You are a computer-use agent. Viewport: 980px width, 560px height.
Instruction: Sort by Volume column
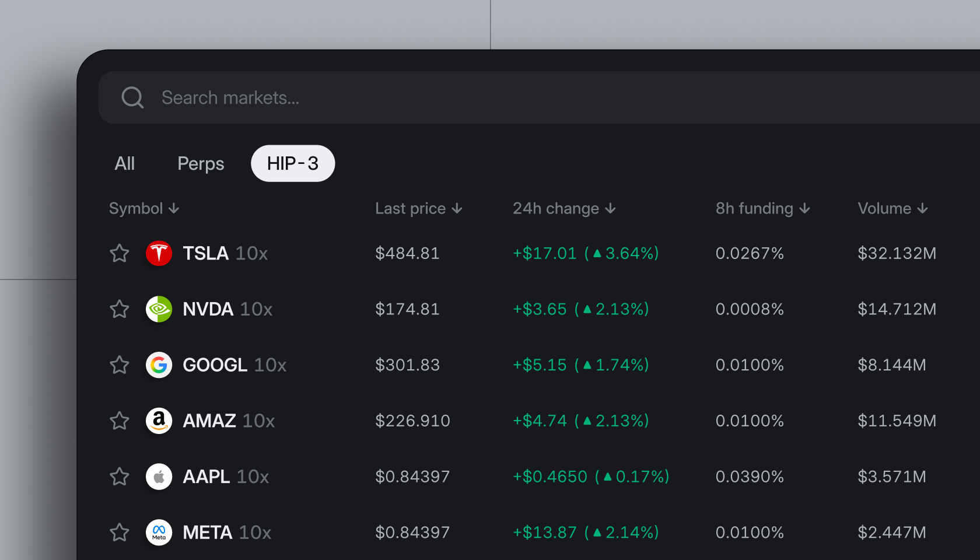point(892,208)
